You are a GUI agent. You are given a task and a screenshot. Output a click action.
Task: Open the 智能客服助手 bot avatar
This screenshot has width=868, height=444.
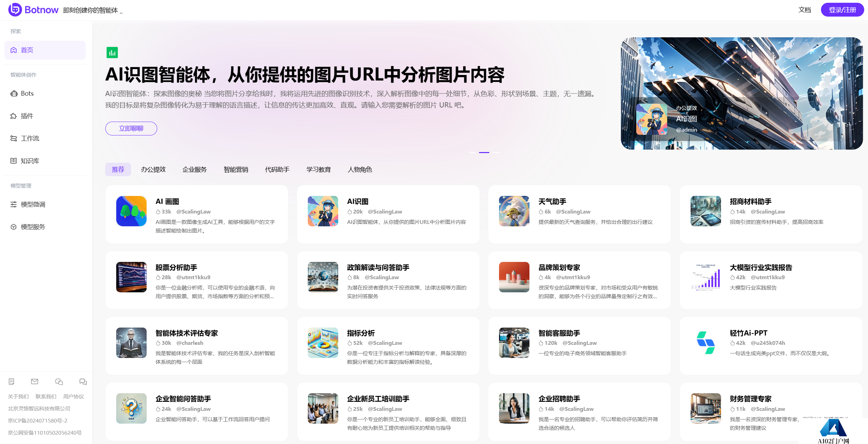pyautogui.click(x=514, y=343)
